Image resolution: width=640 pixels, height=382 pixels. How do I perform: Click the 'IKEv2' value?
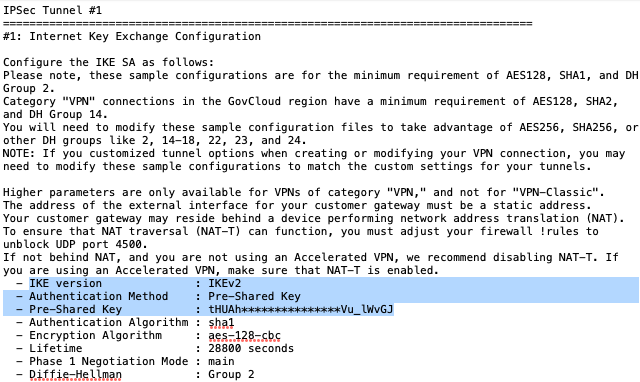tap(224, 283)
